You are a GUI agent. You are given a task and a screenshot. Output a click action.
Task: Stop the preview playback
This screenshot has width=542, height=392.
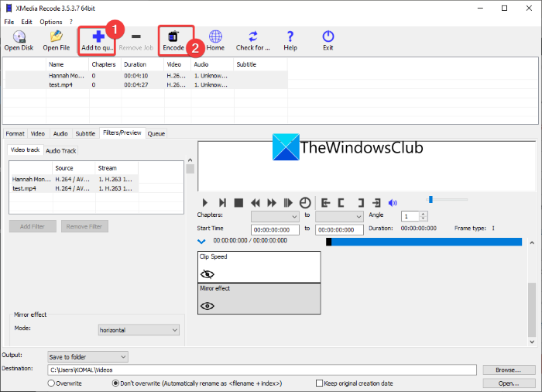[x=238, y=203]
